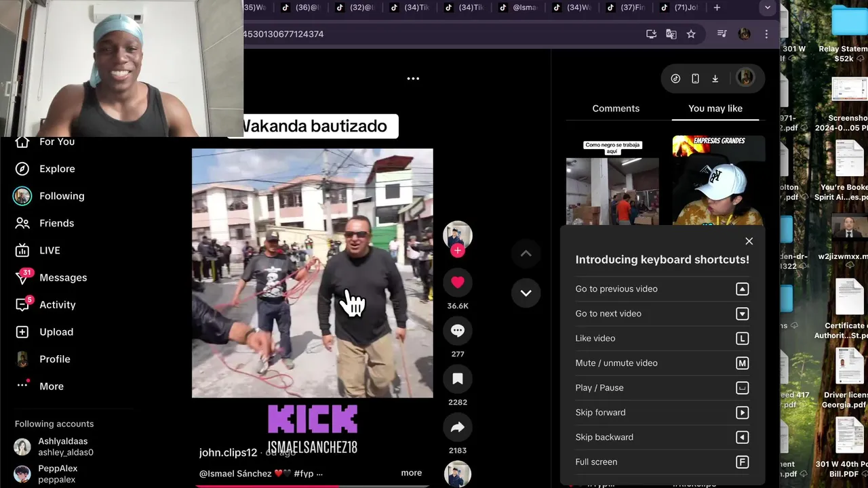Screen dimensions: 868x488
Task: Open Profile from the sidebar
Action: [43, 359]
